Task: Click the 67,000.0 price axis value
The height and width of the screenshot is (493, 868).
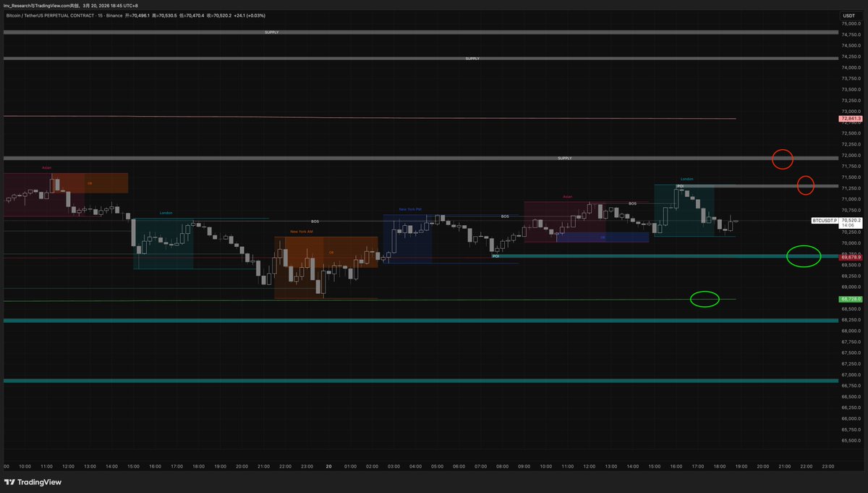Action: coord(851,375)
